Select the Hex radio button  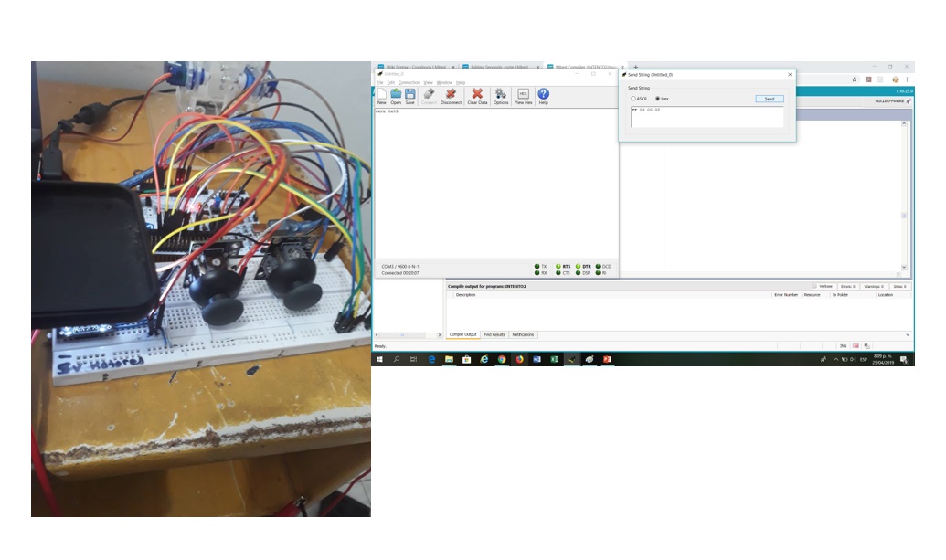click(x=658, y=99)
